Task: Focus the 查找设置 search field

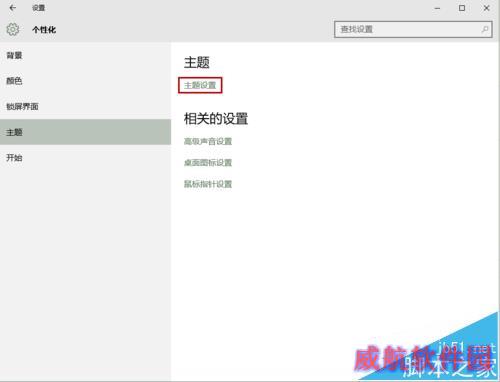Action: [413, 30]
